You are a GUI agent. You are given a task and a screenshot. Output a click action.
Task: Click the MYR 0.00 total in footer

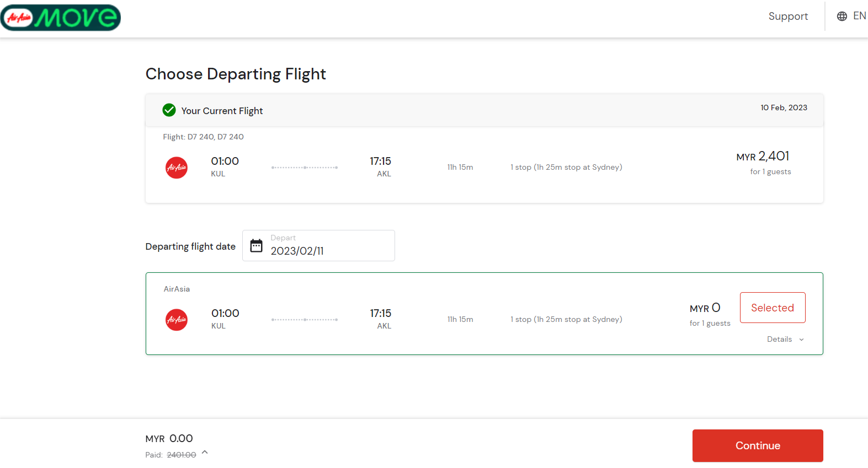169,439
